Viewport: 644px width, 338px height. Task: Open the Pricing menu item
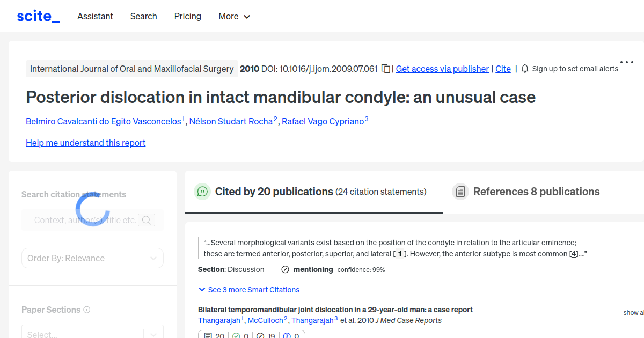pyautogui.click(x=187, y=16)
